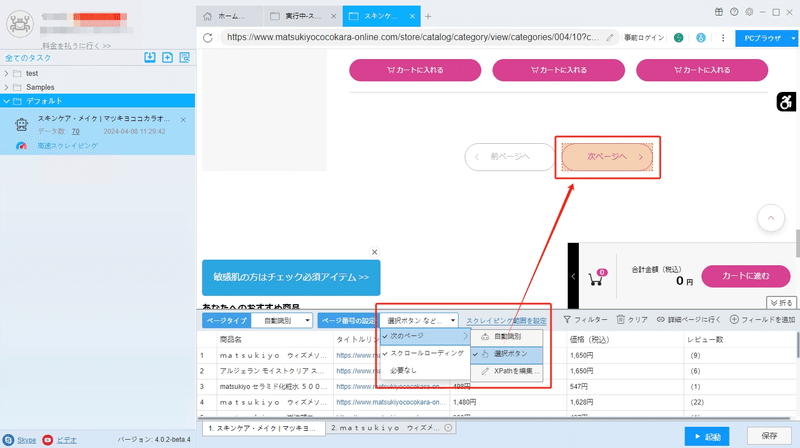The image size is (800, 448).
Task: Click the 保存 save button
Action: click(769, 436)
